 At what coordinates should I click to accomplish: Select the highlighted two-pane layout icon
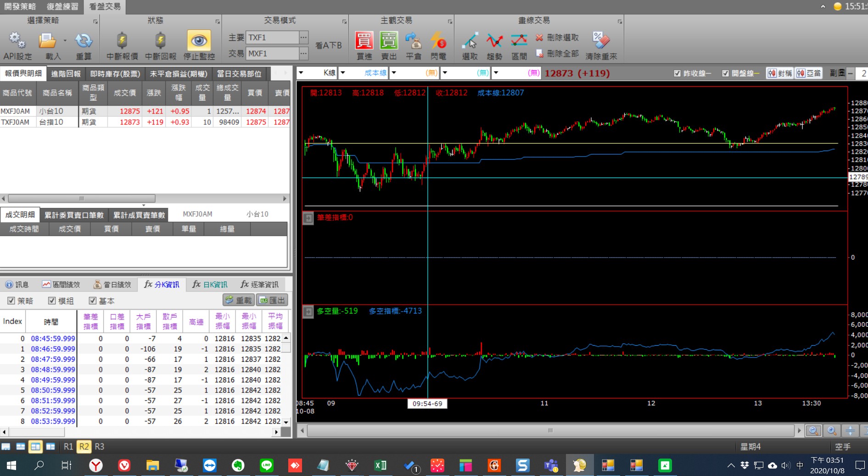[x=35, y=447]
